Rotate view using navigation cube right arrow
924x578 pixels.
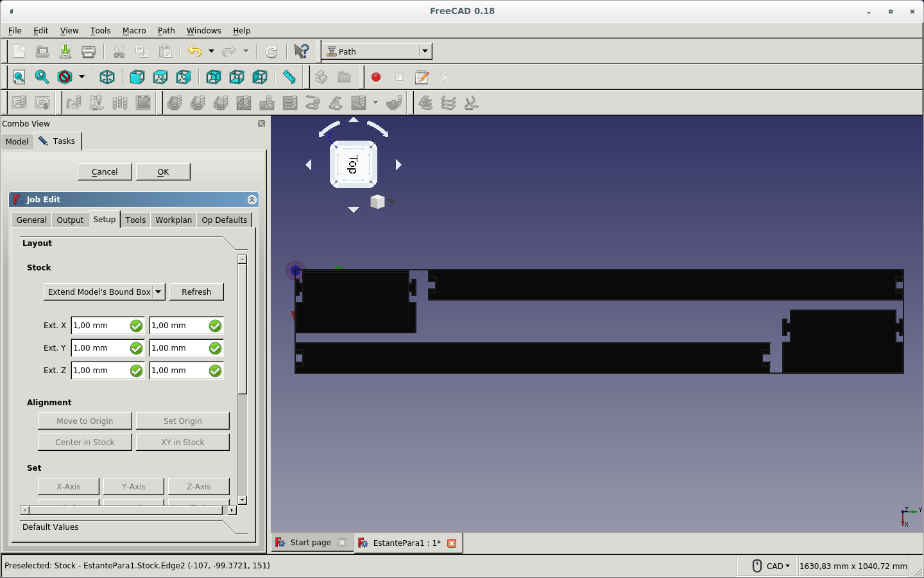click(x=398, y=165)
